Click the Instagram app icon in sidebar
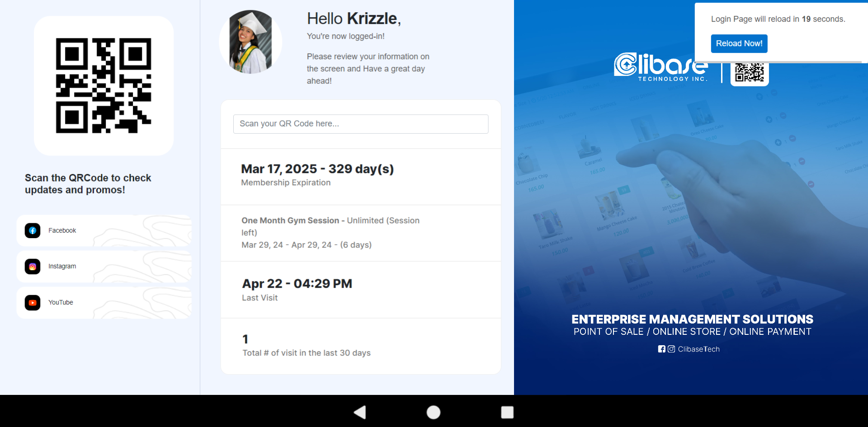Screen dimensions: 868x427 [33, 267]
